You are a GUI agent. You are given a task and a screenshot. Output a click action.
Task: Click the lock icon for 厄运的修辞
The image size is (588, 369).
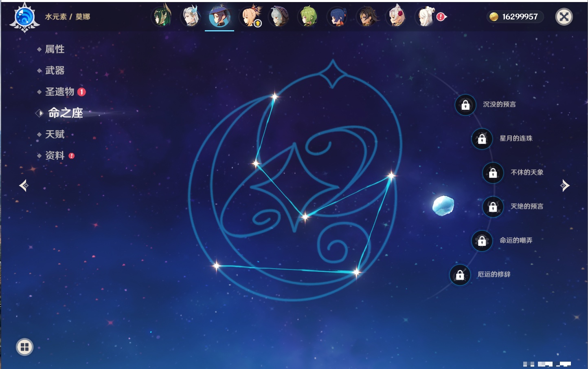click(x=460, y=275)
